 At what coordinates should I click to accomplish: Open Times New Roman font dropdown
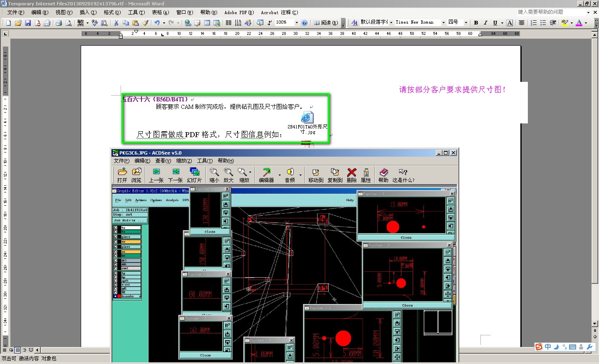(x=443, y=22)
